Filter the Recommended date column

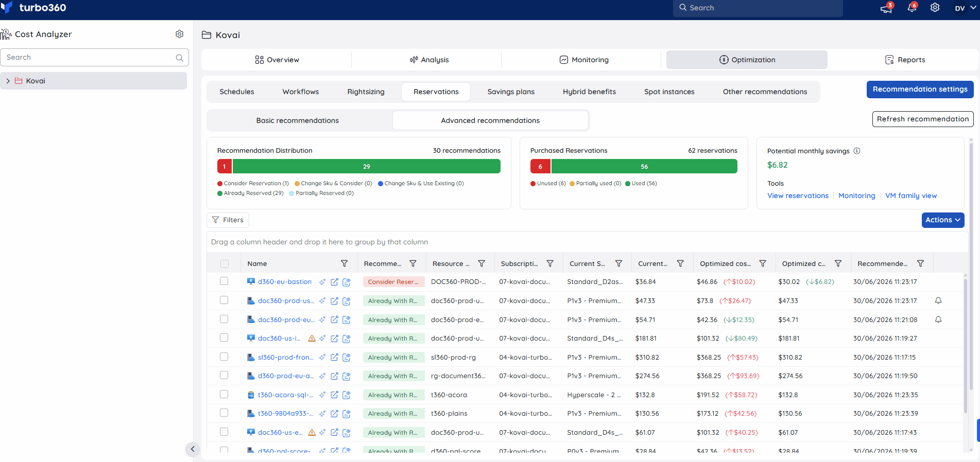(920, 263)
